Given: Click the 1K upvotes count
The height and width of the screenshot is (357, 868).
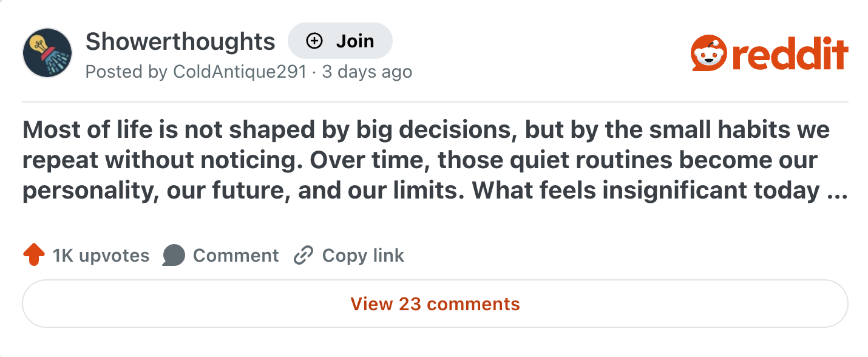Looking at the screenshot, I should (x=101, y=255).
